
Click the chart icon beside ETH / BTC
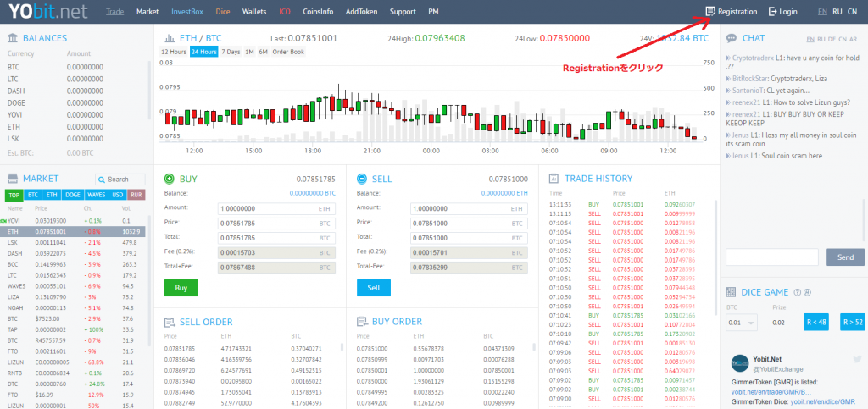(170, 38)
